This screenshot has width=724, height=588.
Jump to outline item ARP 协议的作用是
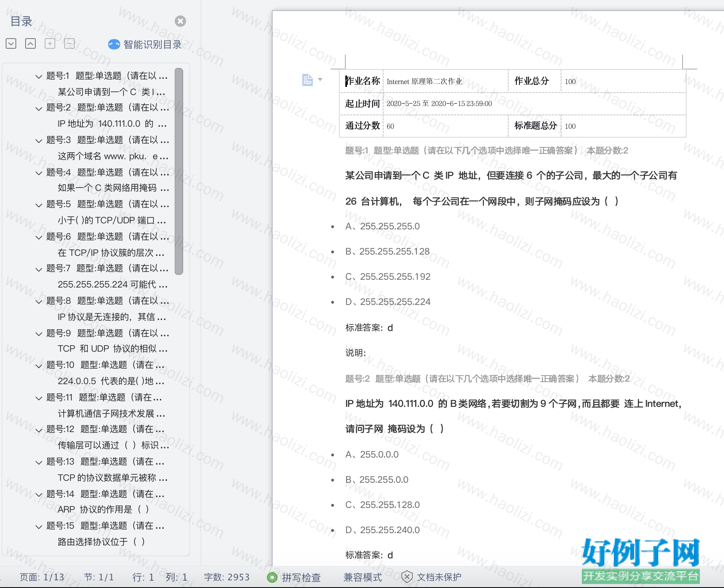(103, 510)
